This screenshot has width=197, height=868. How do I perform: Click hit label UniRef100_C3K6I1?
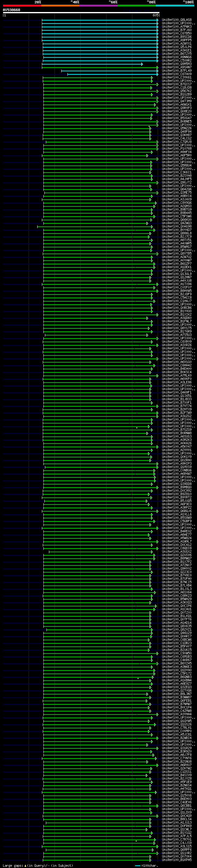click(x=177, y=172)
